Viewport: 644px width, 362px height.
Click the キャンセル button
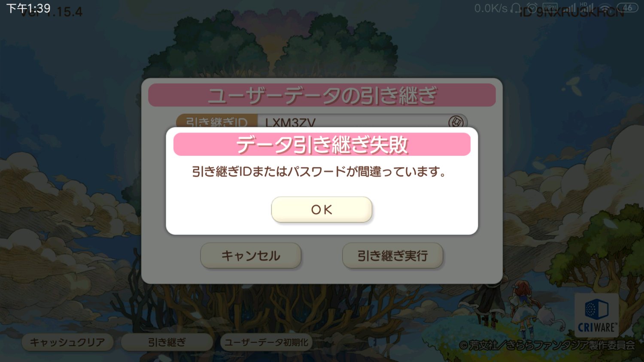(251, 256)
